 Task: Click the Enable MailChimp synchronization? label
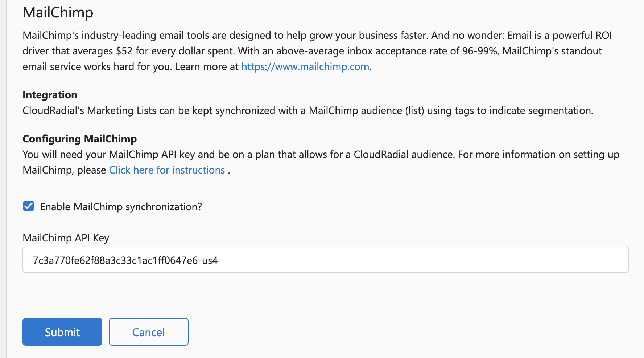pyautogui.click(x=121, y=207)
